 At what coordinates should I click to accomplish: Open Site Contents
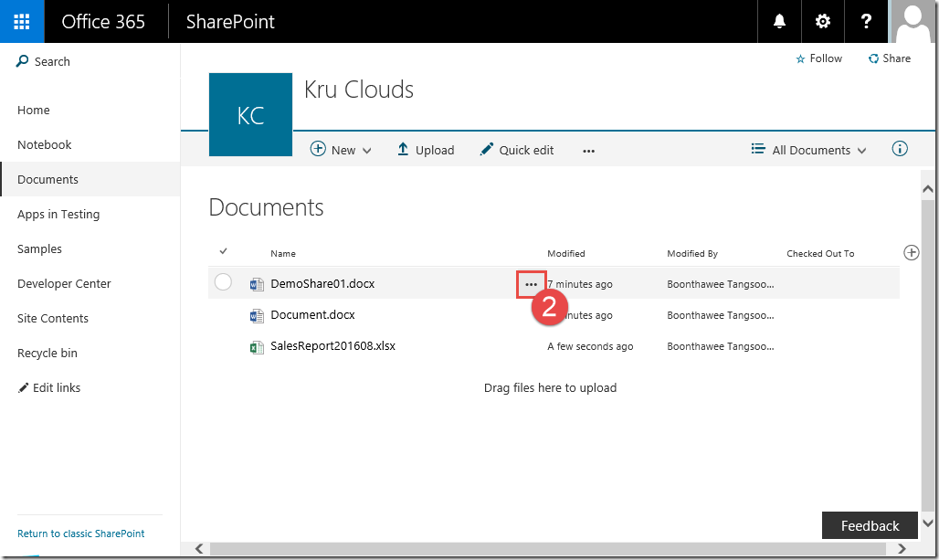53,319
